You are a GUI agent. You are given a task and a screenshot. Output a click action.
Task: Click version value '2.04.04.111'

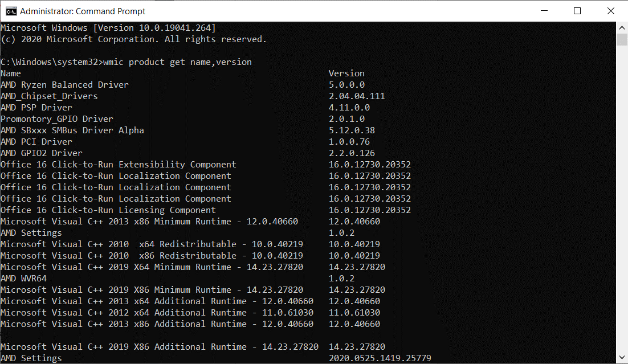357,96
